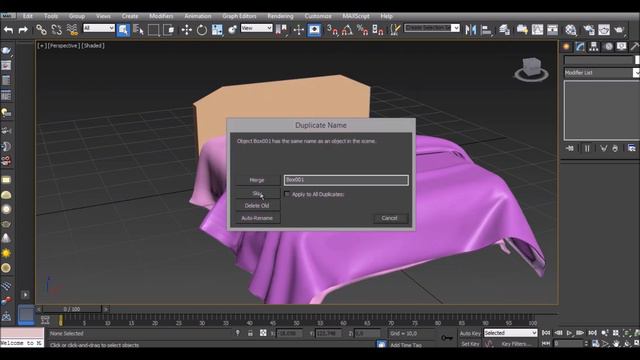640x360 pixels.
Task: Choose the Rectangular Selection Region tool
Action: click(x=153, y=30)
